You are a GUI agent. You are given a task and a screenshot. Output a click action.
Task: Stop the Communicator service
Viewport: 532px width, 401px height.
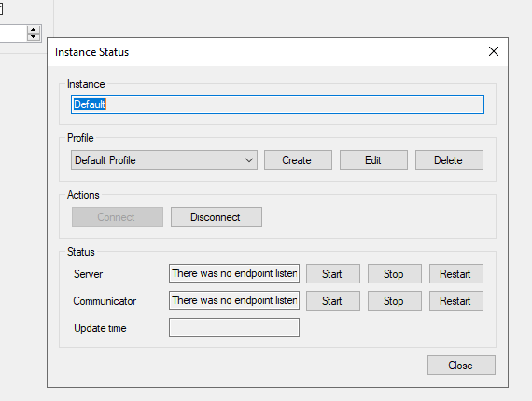394,301
